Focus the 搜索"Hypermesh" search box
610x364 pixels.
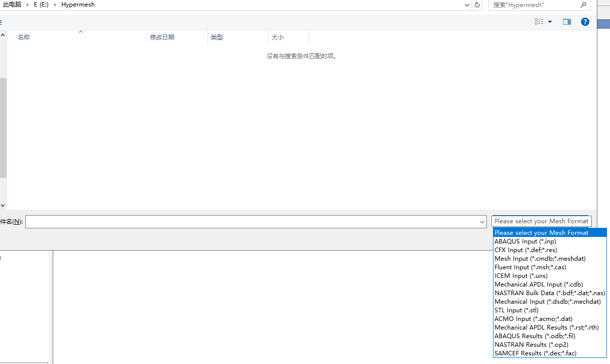tap(535, 5)
